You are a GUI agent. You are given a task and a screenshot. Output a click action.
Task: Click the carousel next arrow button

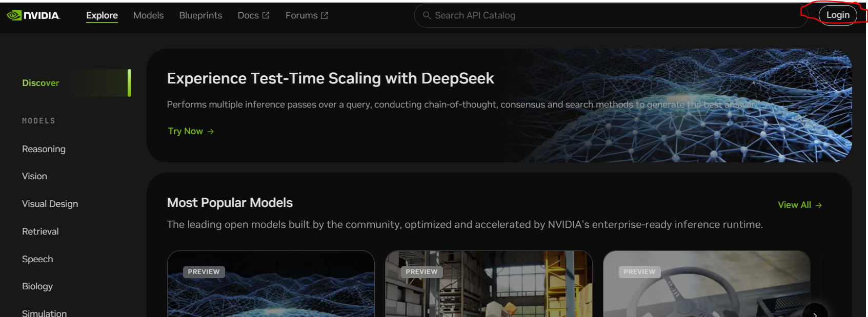[815, 314]
